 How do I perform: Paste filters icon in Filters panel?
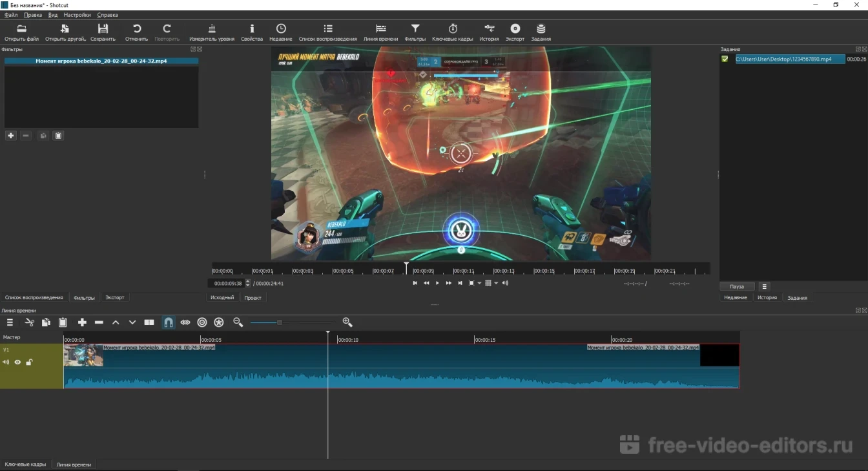(x=58, y=136)
